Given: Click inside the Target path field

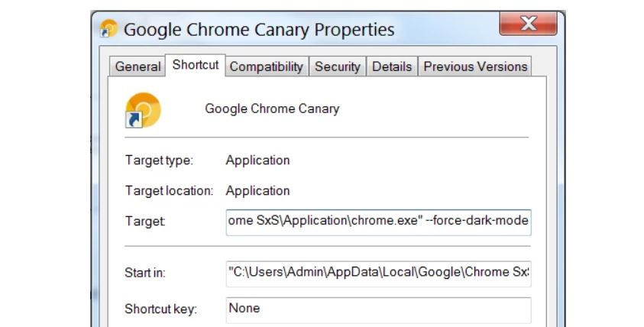Looking at the screenshot, I should click(378, 222).
